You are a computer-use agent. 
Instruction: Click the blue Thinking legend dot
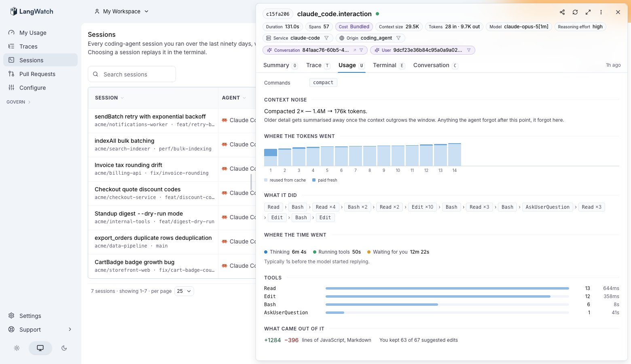coord(266,252)
